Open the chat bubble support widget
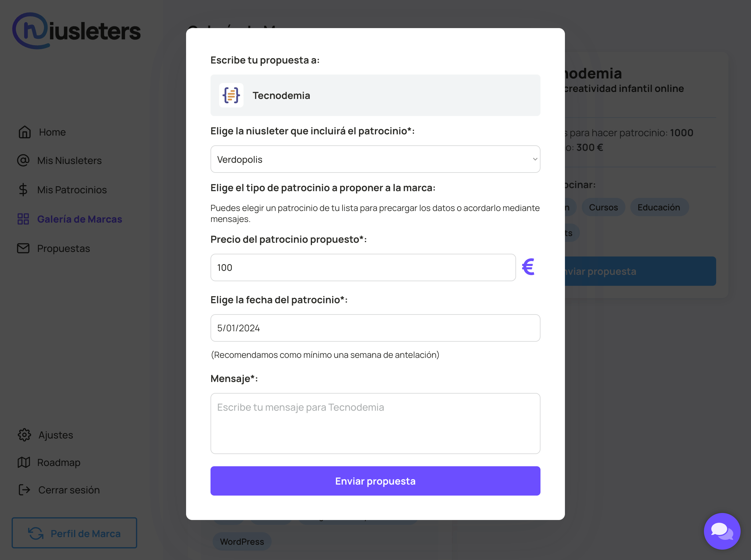 [722, 531]
